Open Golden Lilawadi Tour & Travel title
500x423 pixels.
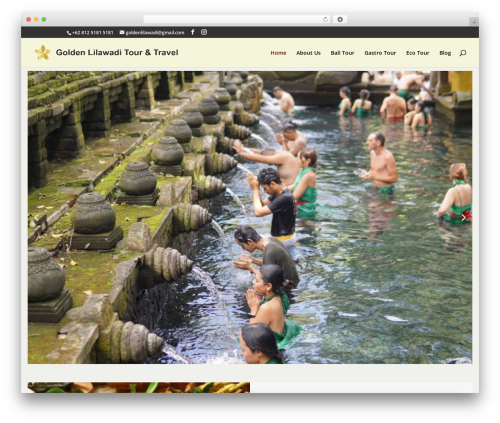[x=117, y=52]
